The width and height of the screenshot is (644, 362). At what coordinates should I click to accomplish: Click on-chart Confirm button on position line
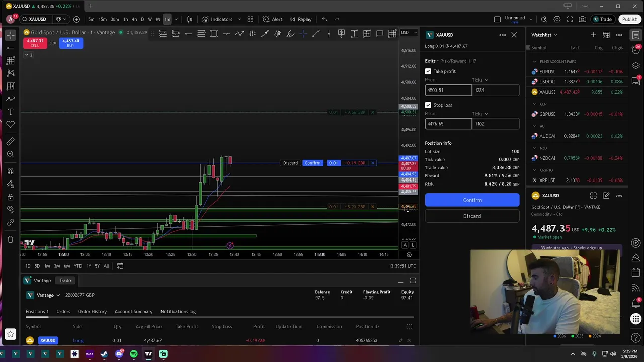tap(312, 163)
